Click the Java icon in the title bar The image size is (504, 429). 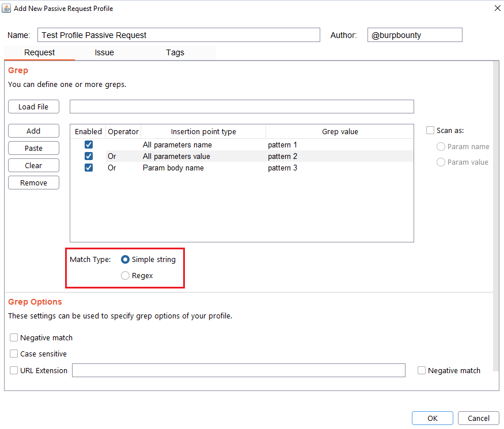[7, 9]
